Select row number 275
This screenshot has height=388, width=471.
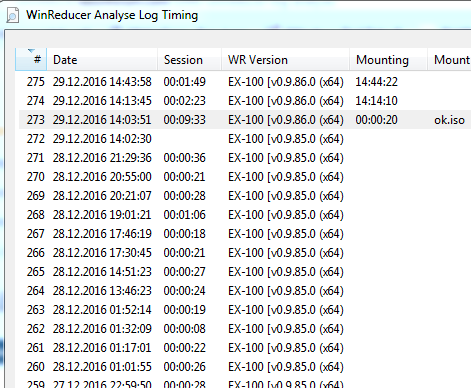(x=36, y=82)
